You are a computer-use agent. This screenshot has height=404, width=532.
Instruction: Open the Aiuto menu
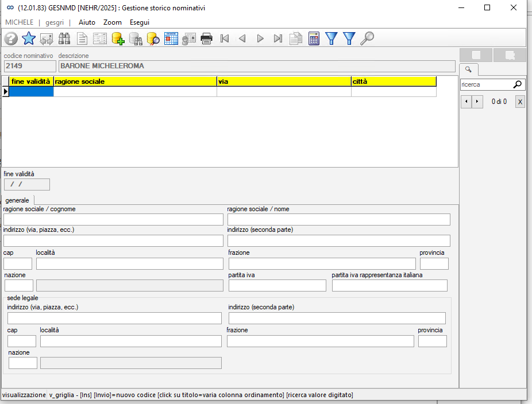coord(87,22)
